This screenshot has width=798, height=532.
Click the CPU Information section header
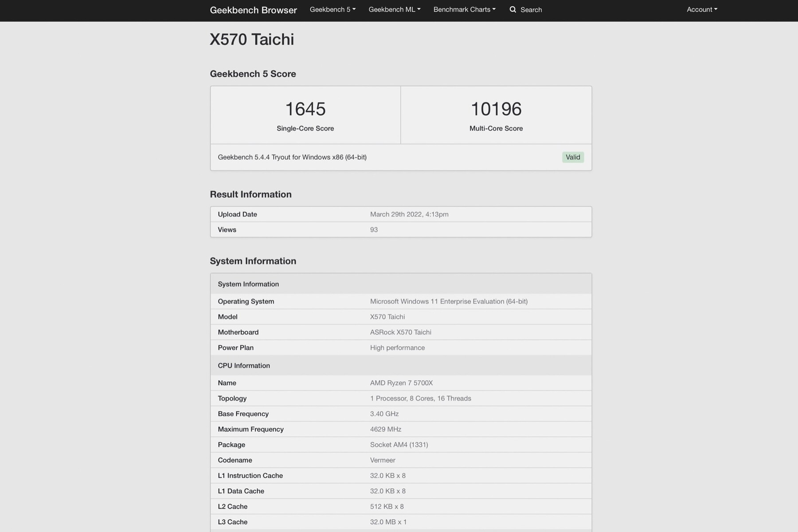point(244,366)
